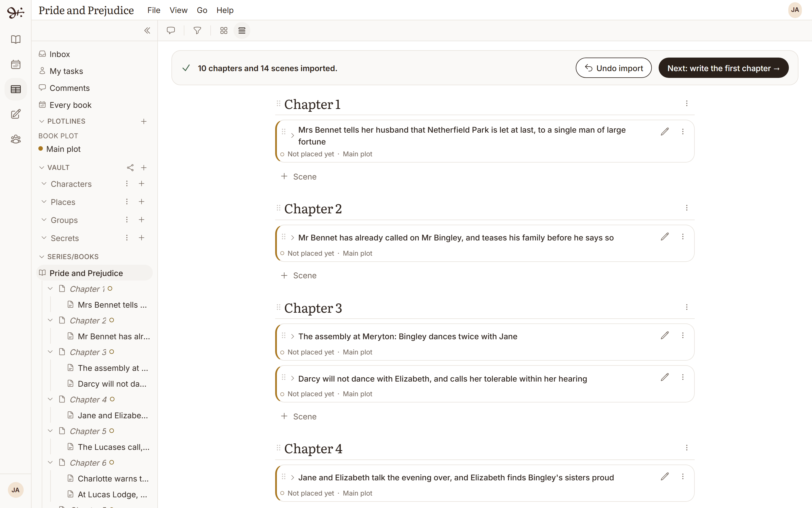812x508 pixels.
Task: Select 'The Lucases call,...' scene in tree
Action: click(x=108, y=447)
